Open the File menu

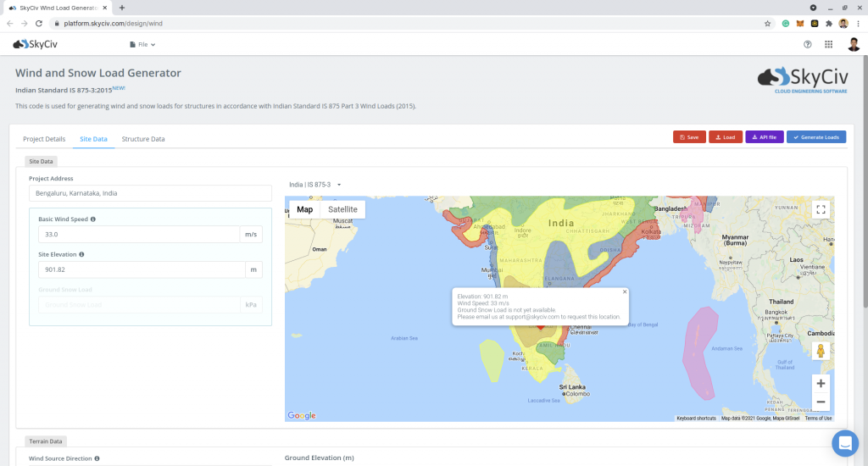tap(142, 45)
